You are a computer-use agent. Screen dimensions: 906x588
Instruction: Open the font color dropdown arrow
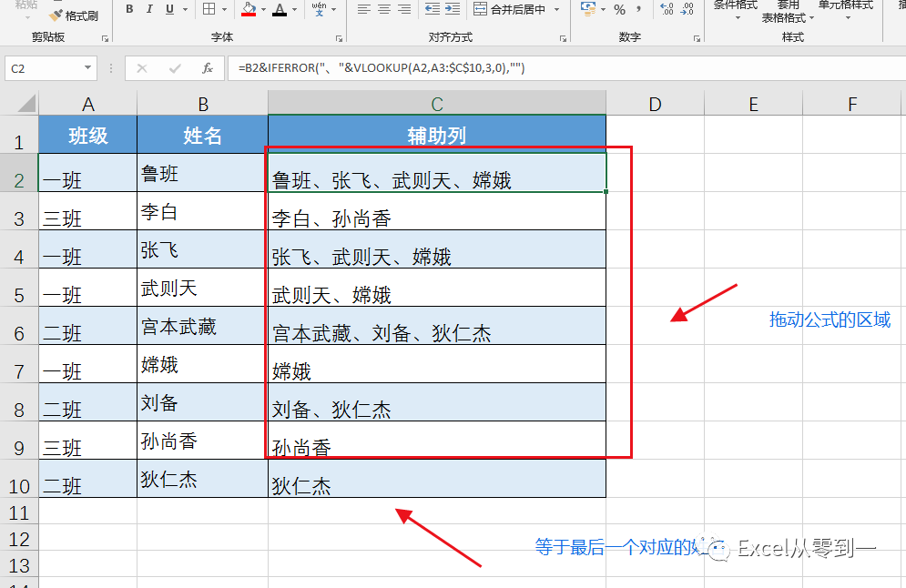pyautogui.click(x=295, y=9)
